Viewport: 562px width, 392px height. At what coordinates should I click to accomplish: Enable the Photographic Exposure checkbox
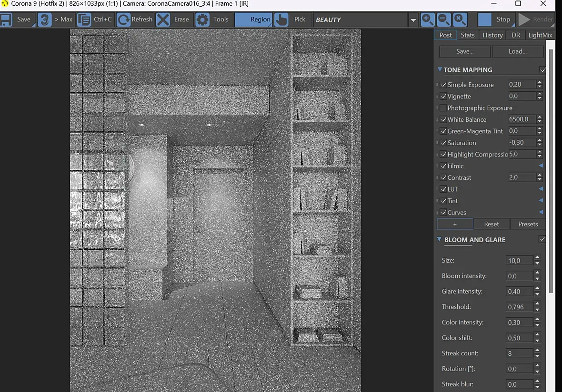443,108
